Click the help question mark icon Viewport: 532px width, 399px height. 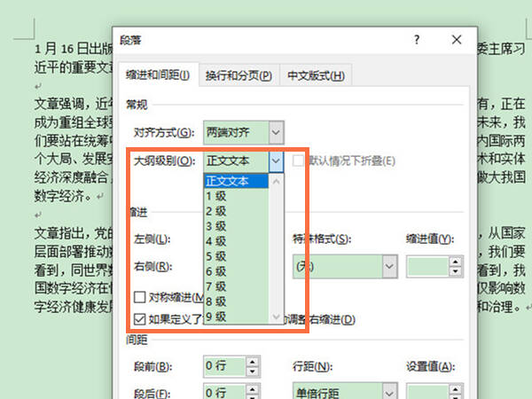417,40
